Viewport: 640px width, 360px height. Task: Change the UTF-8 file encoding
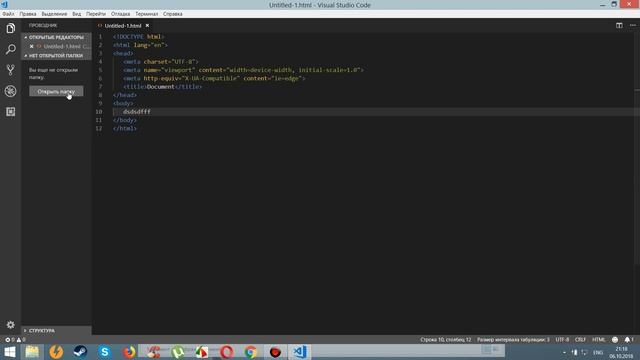(562, 340)
